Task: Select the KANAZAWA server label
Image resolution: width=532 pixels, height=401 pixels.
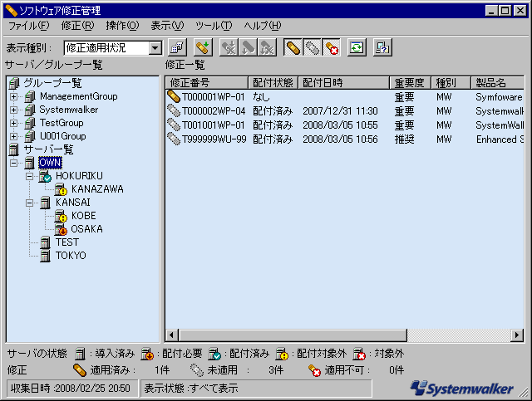Action: pyautogui.click(x=97, y=189)
